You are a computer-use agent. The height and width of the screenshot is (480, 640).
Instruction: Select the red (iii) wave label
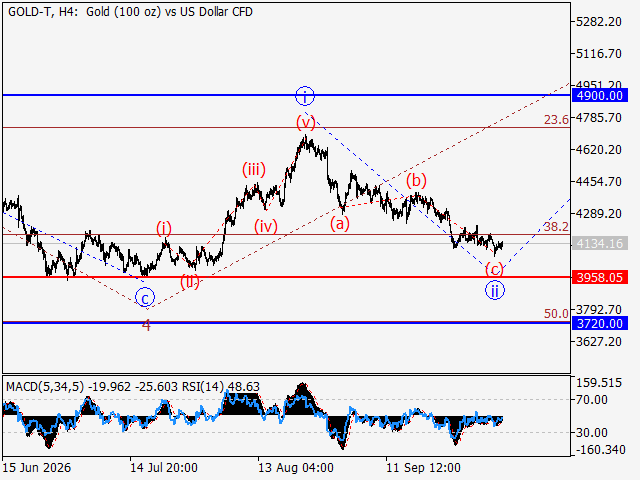253,169
